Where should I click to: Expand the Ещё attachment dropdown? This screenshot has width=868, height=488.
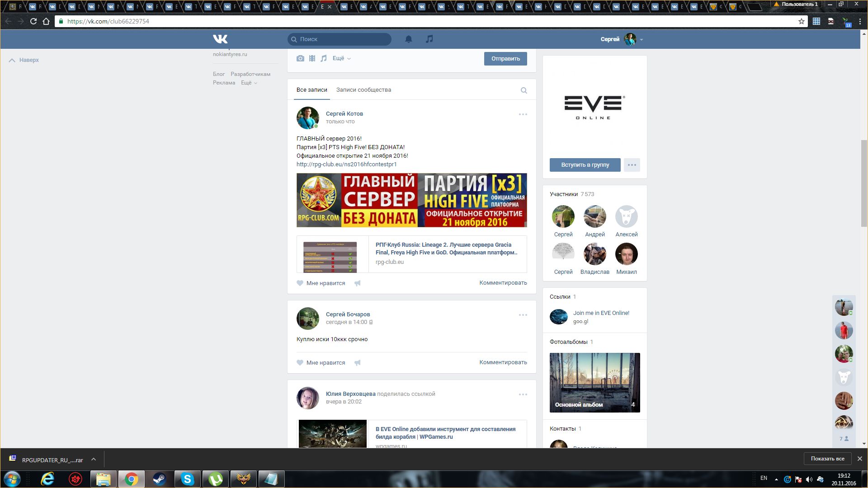pos(341,58)
